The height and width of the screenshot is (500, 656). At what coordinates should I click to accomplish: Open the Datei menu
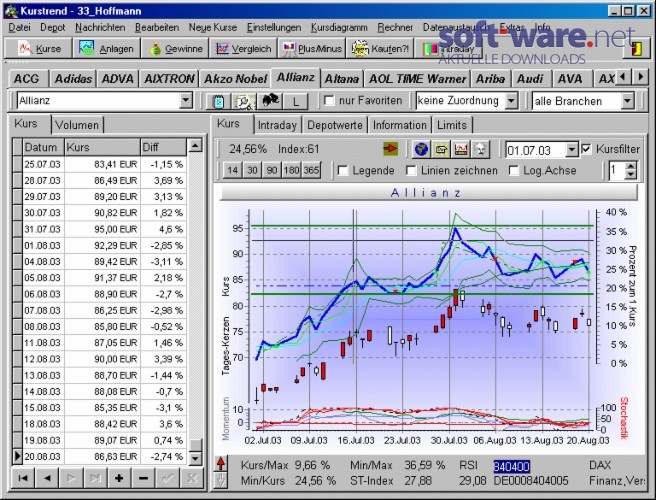19,28
